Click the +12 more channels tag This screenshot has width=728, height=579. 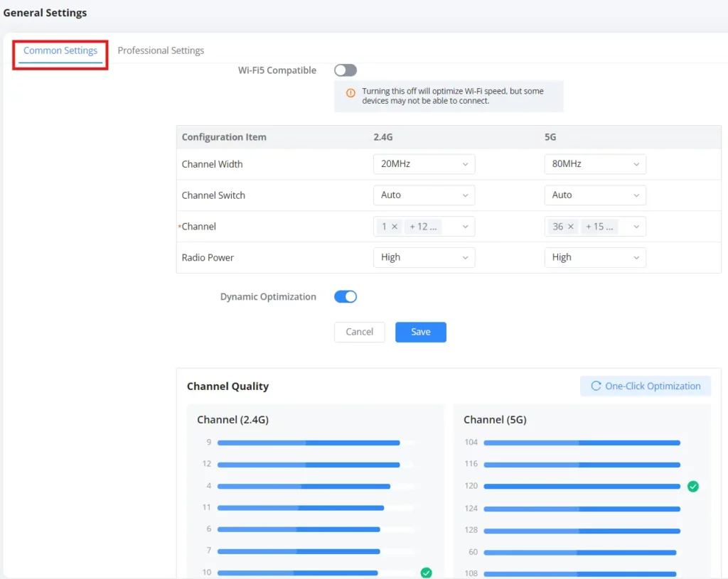[x=423, y=227]
